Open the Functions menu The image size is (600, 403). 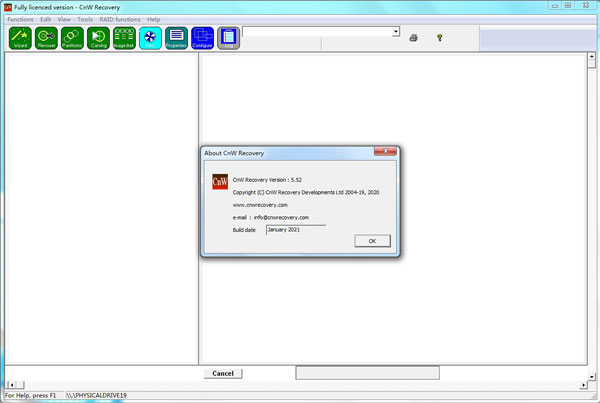click(x=20, y=19)
